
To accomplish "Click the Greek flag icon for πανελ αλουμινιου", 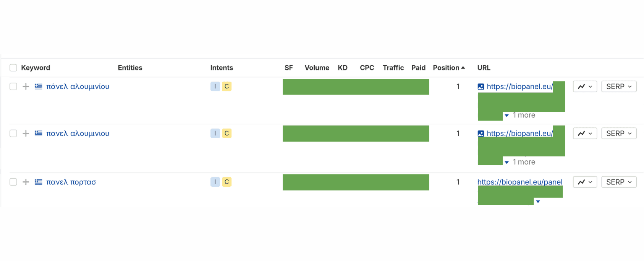I will point(39,134).
